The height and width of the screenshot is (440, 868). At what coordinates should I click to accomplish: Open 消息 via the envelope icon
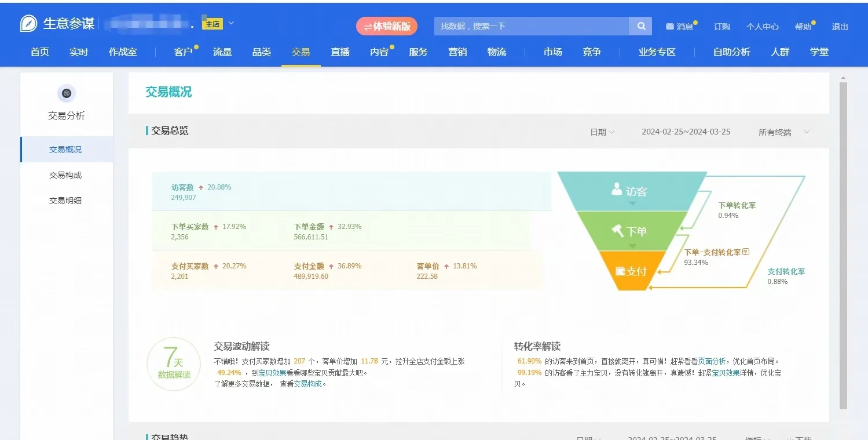670,26
